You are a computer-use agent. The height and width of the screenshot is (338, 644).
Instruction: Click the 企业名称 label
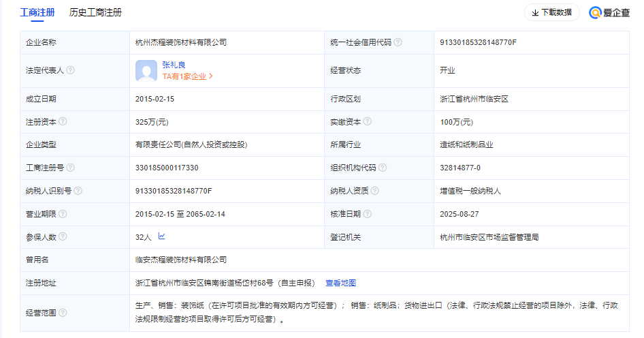click(x=41, y=42)
